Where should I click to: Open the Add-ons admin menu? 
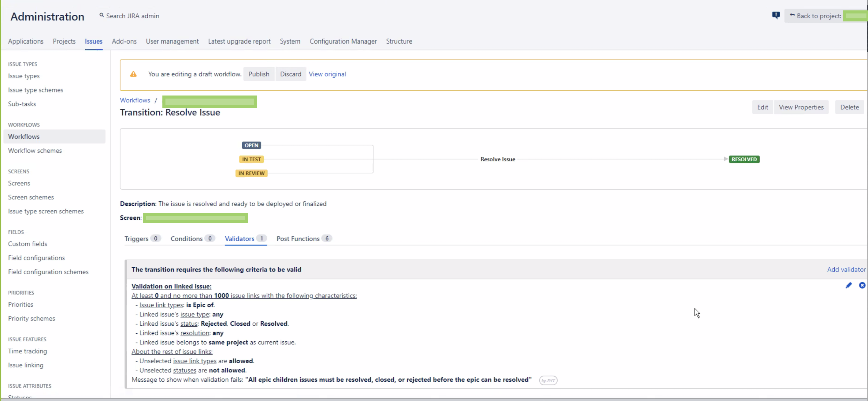124,41
